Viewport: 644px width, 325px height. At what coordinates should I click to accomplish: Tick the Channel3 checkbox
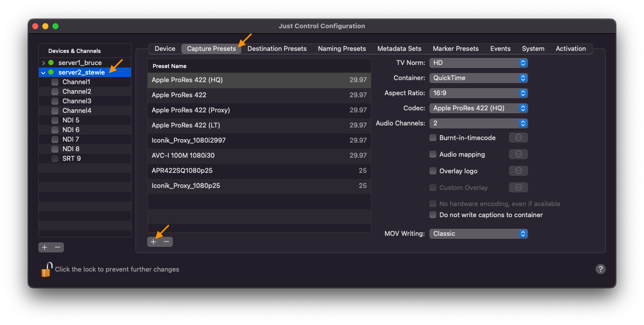tap(55, 101)
